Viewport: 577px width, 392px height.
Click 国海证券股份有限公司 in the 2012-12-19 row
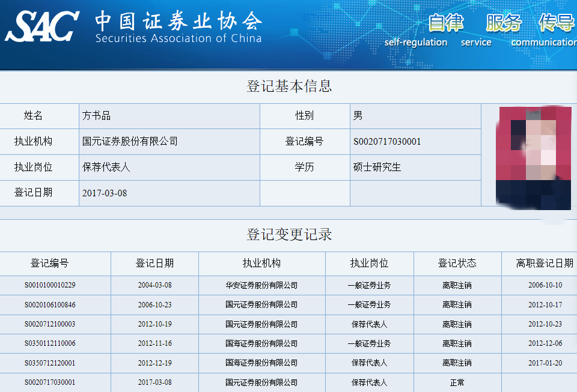[261, 363]
